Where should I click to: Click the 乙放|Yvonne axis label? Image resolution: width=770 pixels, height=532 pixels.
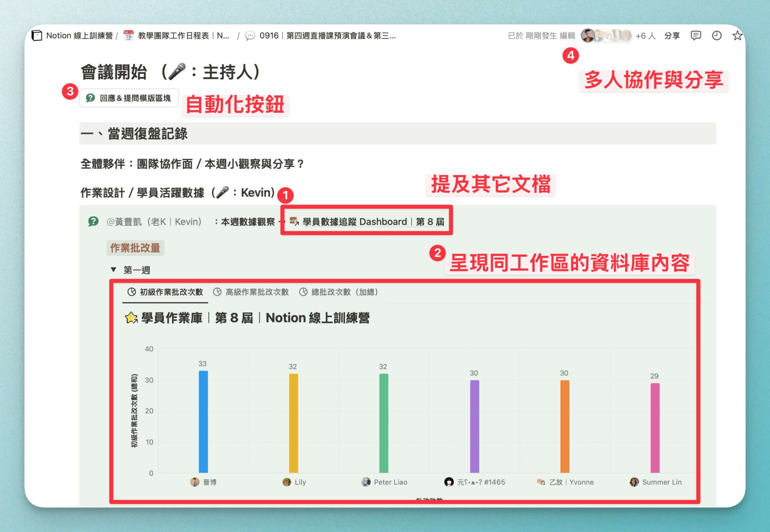click(x=571, y=482)
